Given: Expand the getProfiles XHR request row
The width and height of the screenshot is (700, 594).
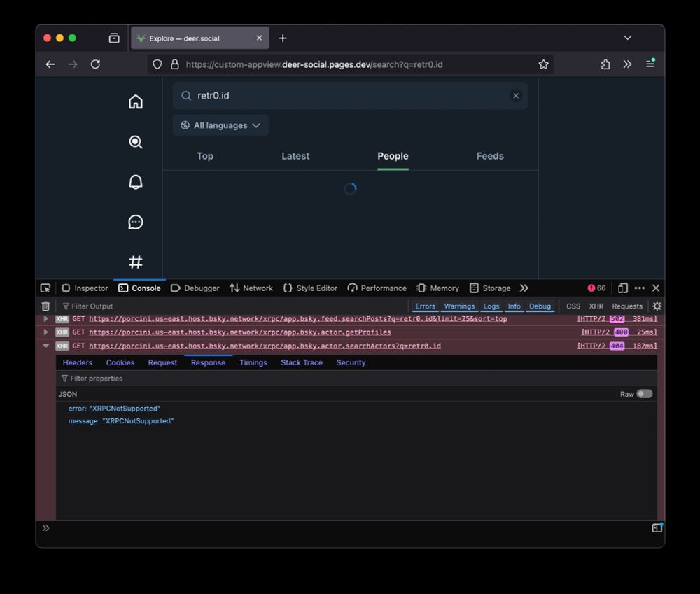Looking at the screenshot, I should point(45,332).
